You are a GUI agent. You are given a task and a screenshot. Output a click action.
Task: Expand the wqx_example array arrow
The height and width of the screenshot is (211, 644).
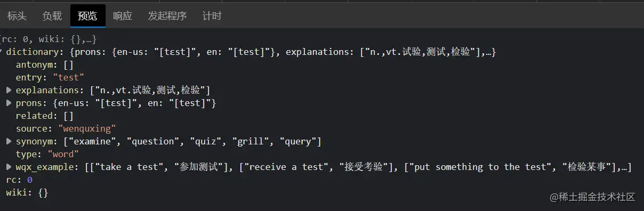point(9,167)
